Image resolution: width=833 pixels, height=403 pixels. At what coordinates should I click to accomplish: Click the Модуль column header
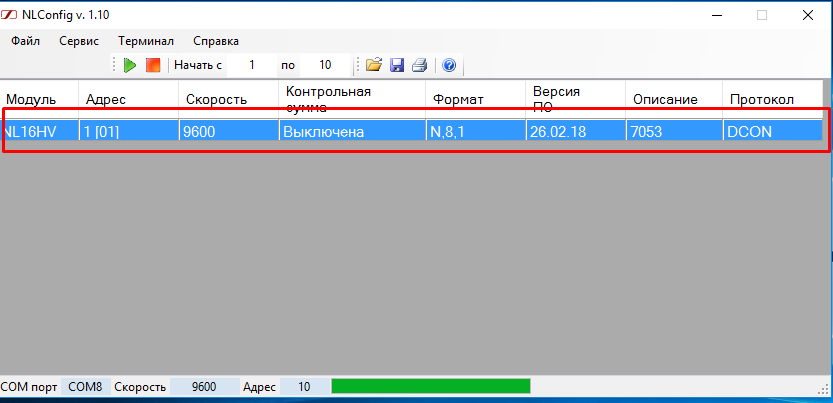coord(39,99)
